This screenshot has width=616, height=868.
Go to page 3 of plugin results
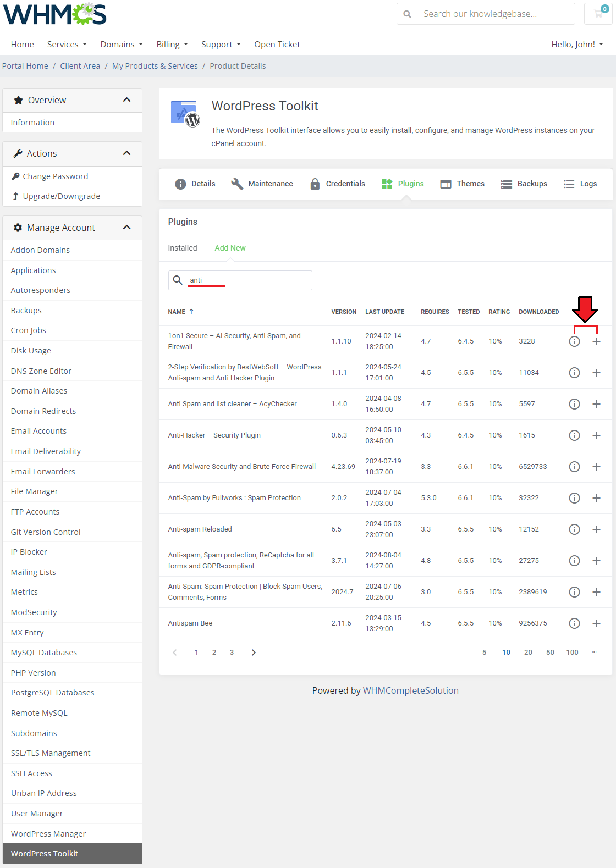click(x=232, y=653)
